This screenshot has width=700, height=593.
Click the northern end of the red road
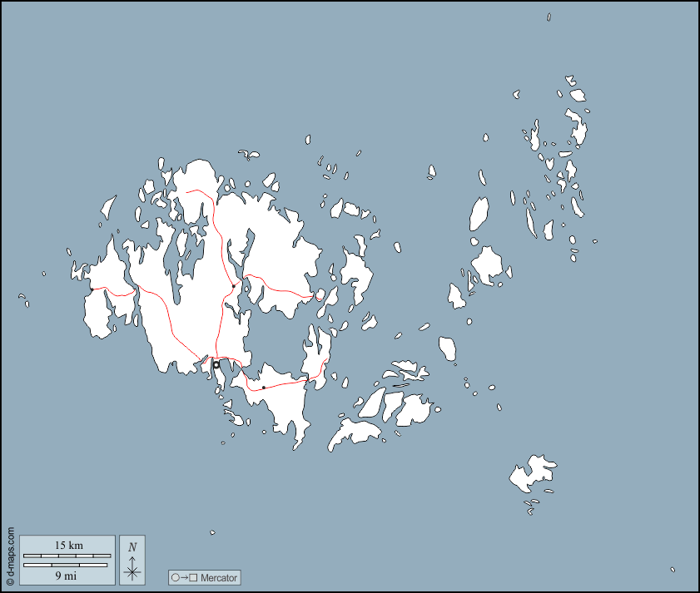188,191
